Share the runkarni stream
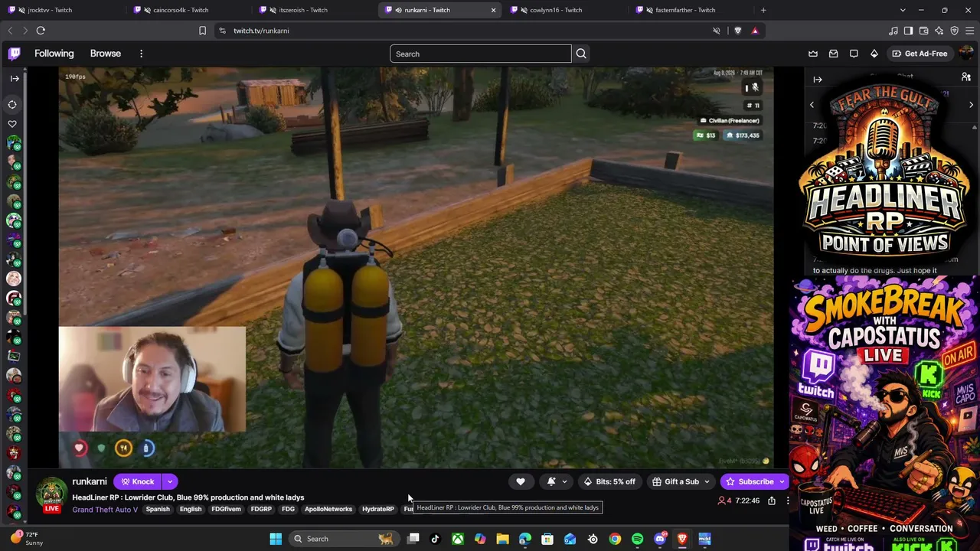 pos(772,500)
